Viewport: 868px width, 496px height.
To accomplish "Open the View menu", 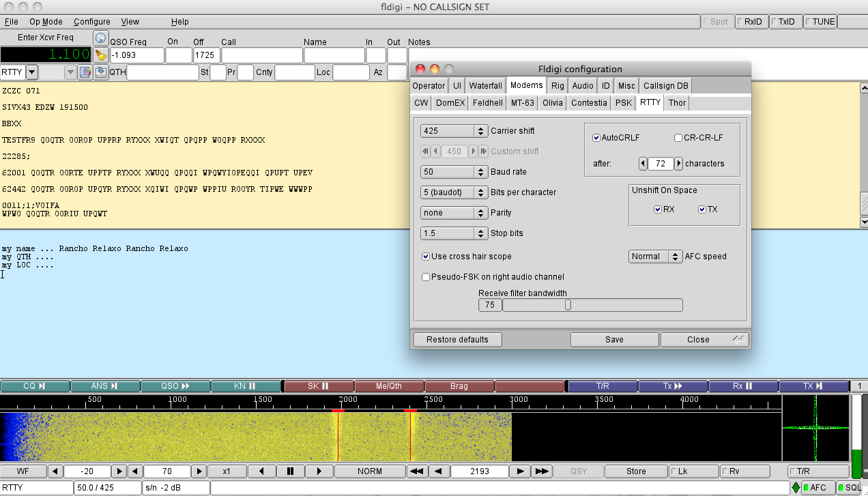I will 130,22.
